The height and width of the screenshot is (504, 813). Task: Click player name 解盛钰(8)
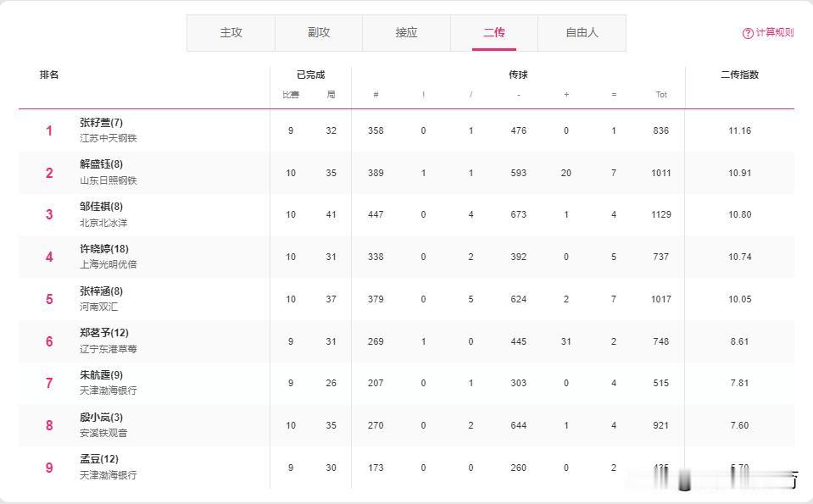(x=102, y=164)
